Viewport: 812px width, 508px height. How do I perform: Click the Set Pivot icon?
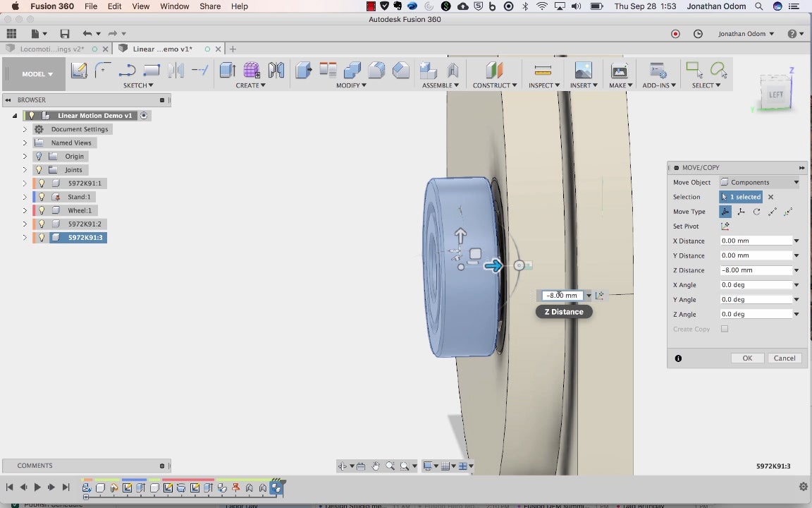click(x=725, y=226)
